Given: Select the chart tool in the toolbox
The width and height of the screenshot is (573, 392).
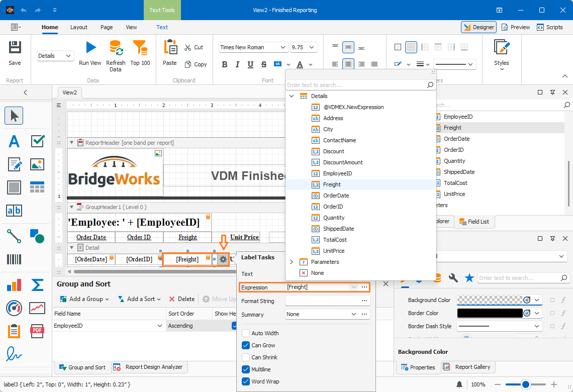Looking at the screenshot, I should click(x=14, y=285).
